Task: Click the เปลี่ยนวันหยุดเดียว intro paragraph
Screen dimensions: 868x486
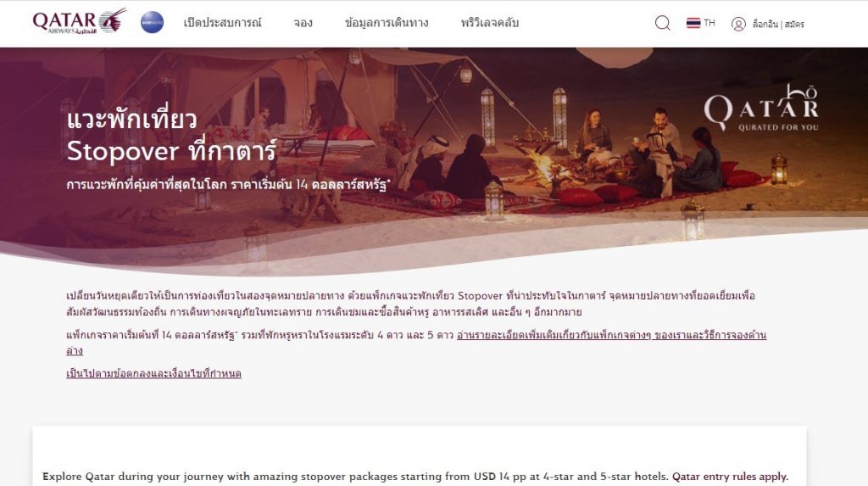Action: pos(410,304)
